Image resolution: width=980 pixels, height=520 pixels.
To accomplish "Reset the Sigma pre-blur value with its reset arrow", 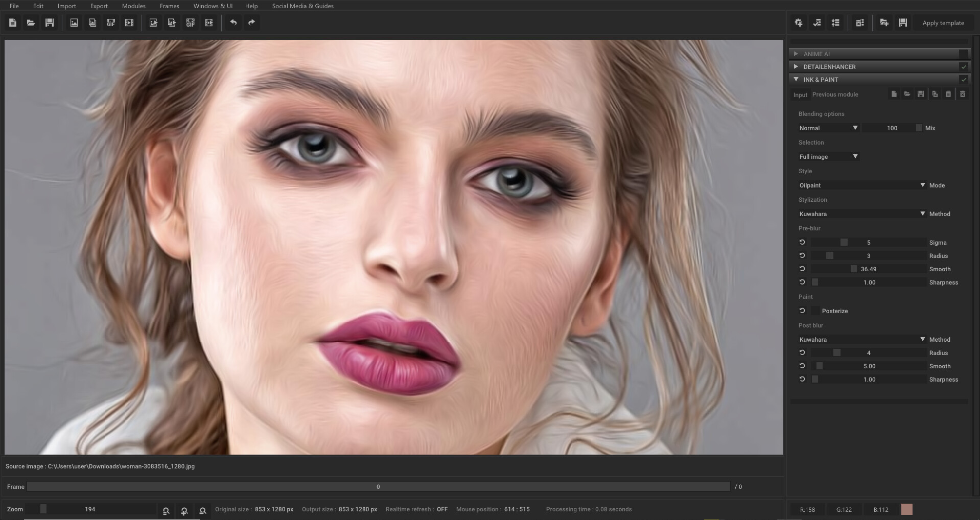I will [802, 242].
